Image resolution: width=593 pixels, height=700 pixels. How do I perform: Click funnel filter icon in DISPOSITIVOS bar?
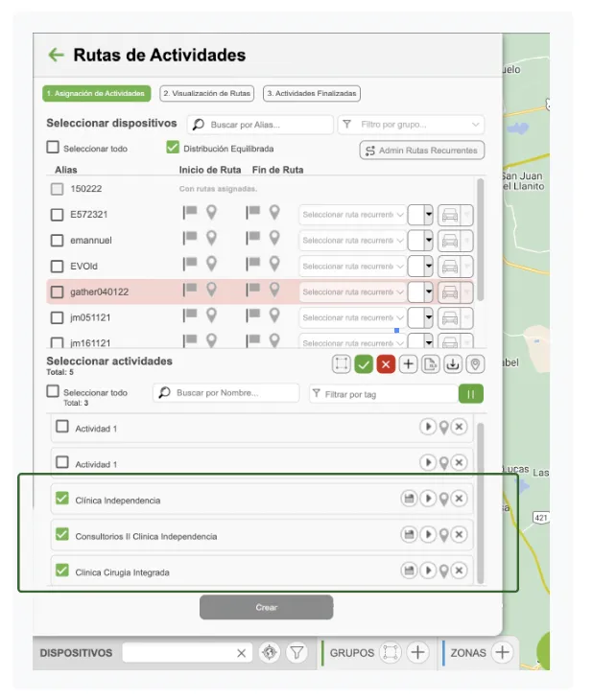tap(296, 653)
